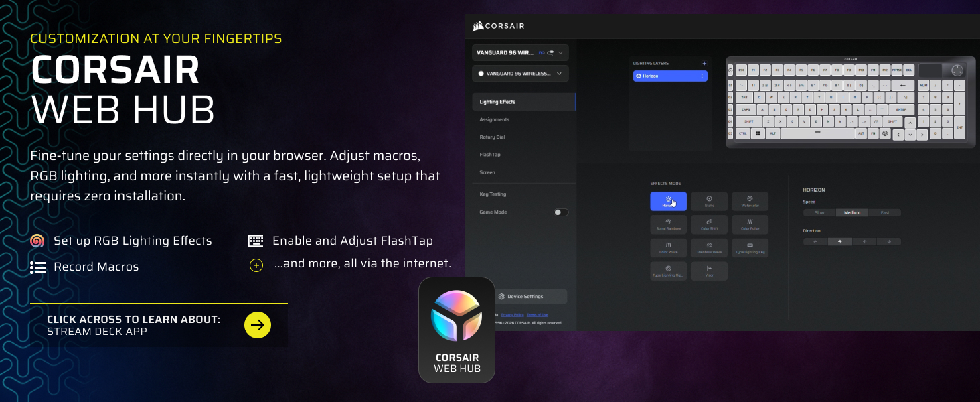
Task: Click the Corsair Web Hub app icon
Action: click(x=457, y=330)
